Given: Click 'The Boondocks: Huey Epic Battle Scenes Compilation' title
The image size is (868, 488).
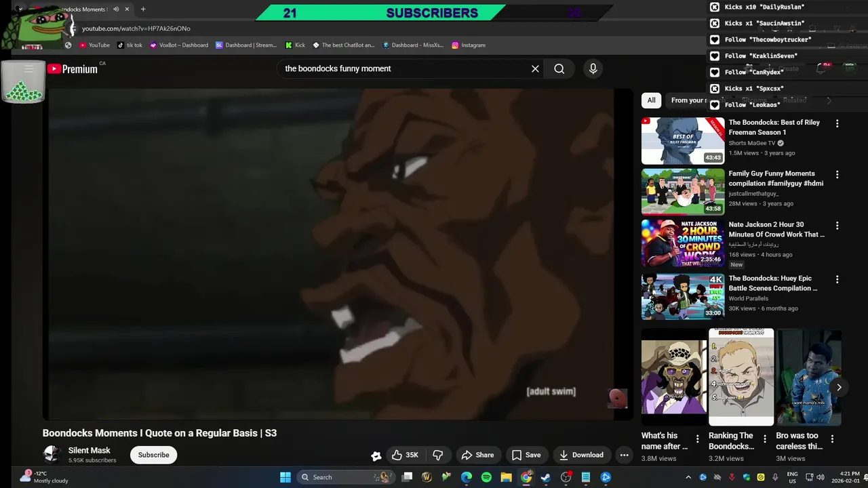Looking at the screenshot, I should (x=773, y=283).
